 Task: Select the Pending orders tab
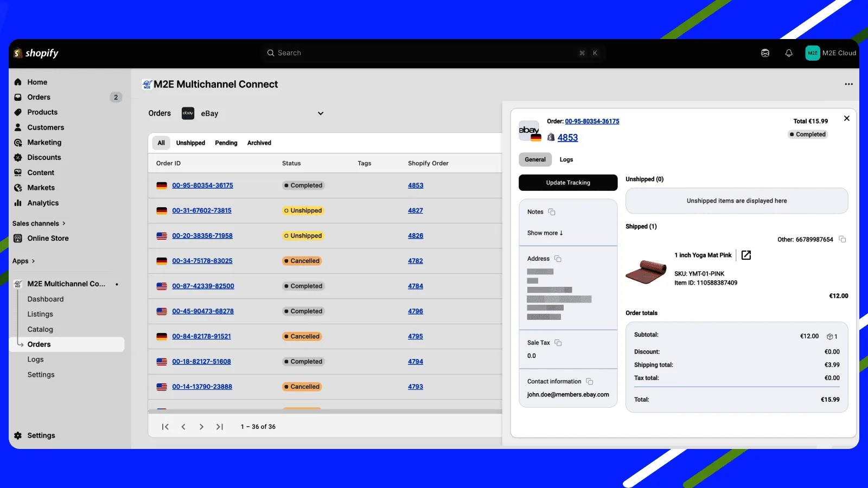coord(226,143)
